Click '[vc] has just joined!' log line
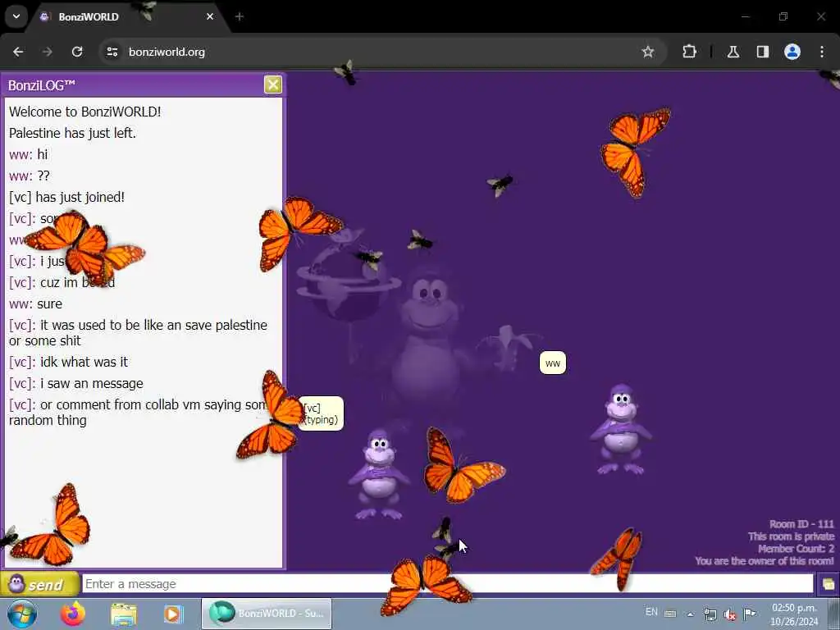This screenshot has width=840, height=630. point(67,197)
